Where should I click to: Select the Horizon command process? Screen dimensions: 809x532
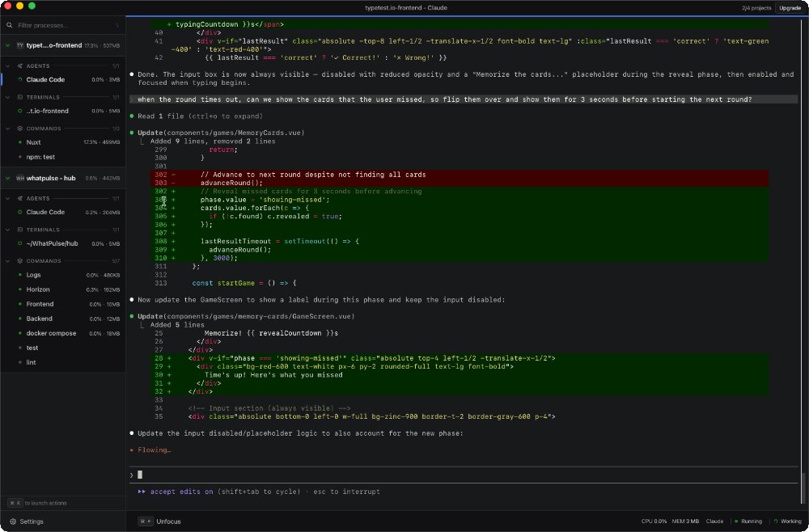(63, 289)
